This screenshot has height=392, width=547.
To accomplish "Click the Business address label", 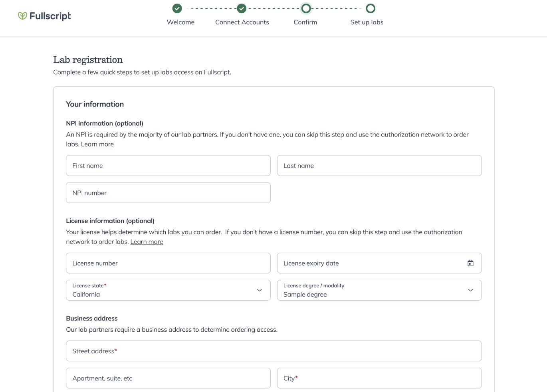I will tap(92, 318).
